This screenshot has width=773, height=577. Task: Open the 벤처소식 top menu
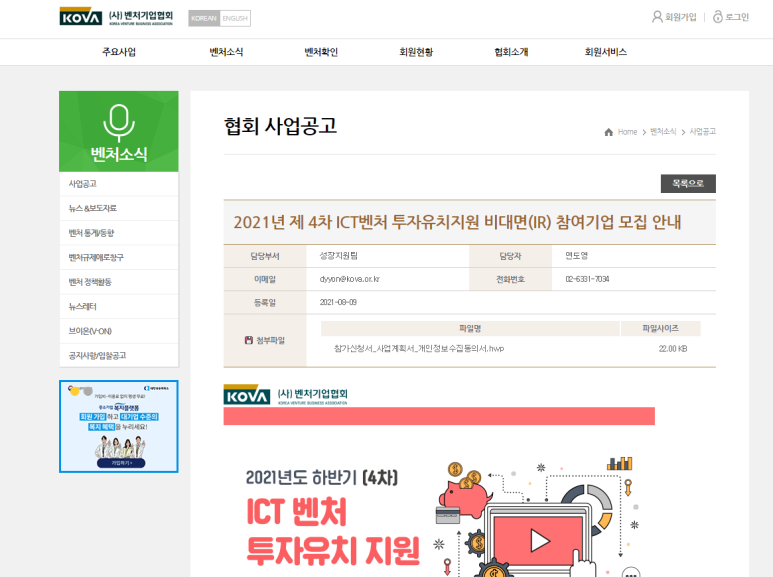click(226, 52)
